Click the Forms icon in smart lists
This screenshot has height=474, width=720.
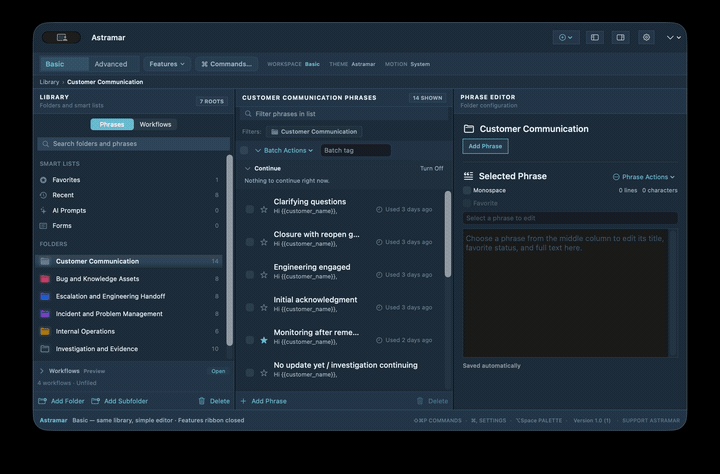43,226
